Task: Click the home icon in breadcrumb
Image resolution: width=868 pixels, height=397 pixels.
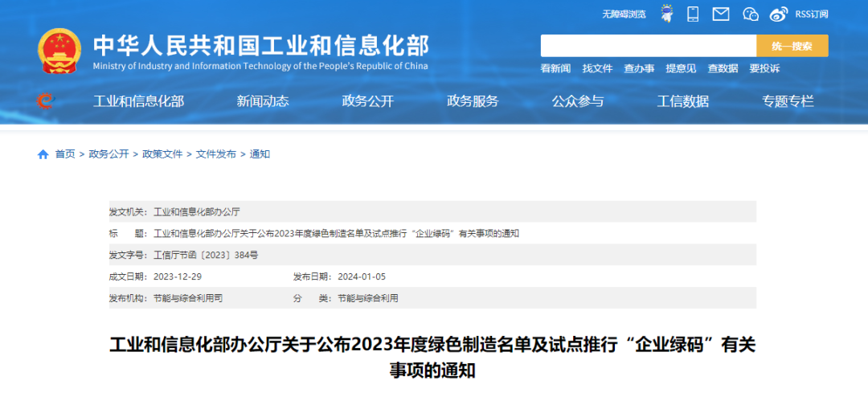Action: click(x=43, y=154)
